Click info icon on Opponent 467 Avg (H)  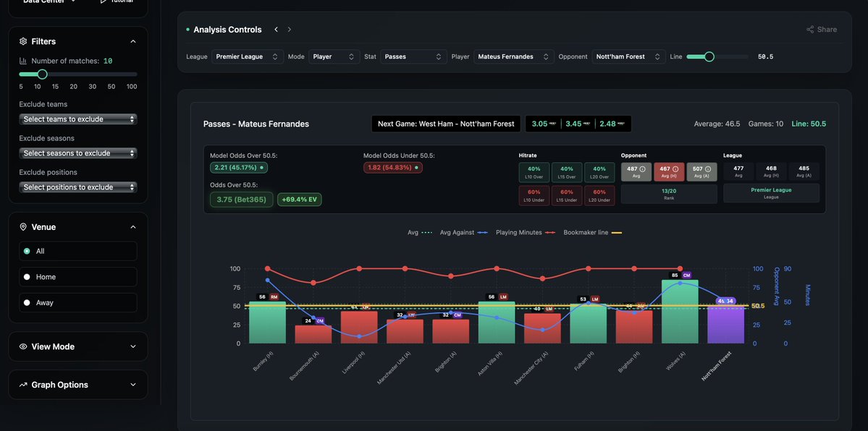[x=675, y=168]
